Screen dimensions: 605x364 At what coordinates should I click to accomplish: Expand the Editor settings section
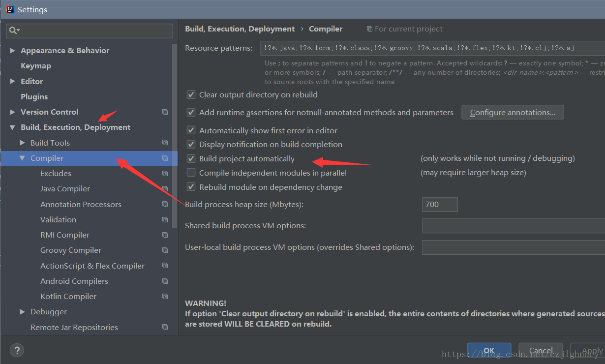(13, 81)
